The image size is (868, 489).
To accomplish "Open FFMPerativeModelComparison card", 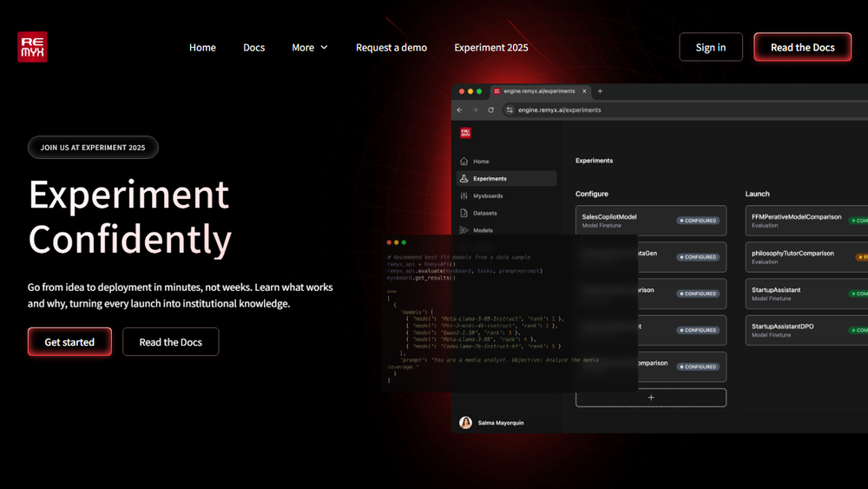I will tap(806, 221).
